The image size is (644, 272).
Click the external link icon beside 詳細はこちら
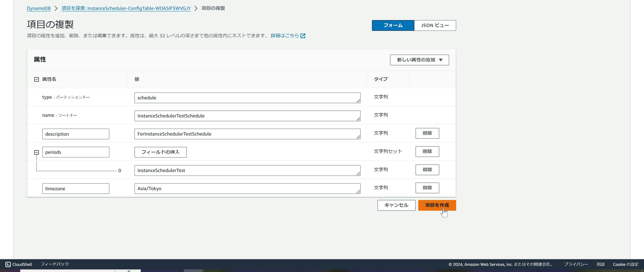(303, 36)
